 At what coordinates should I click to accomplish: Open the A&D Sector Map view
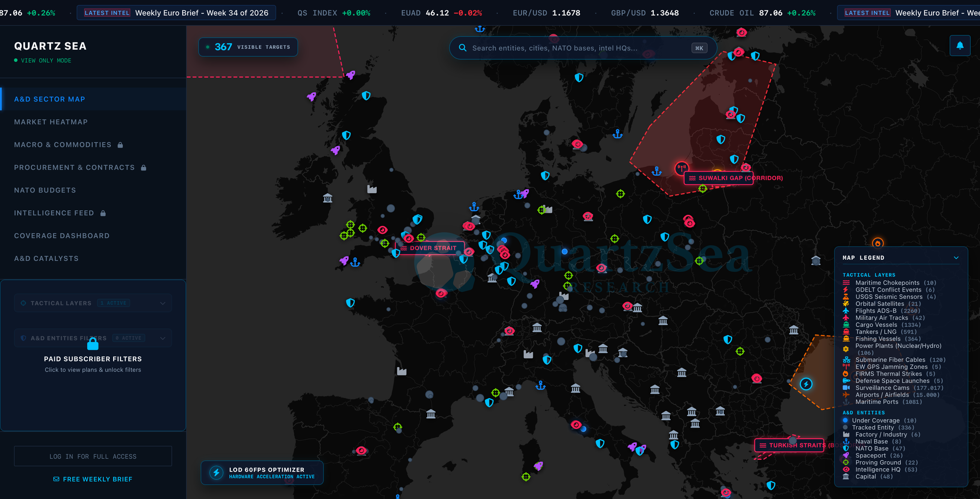pyautogui.click(x=93, y=99)
